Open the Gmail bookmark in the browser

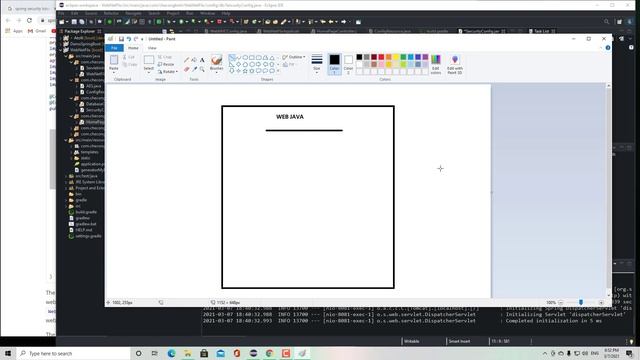(37, 31)
